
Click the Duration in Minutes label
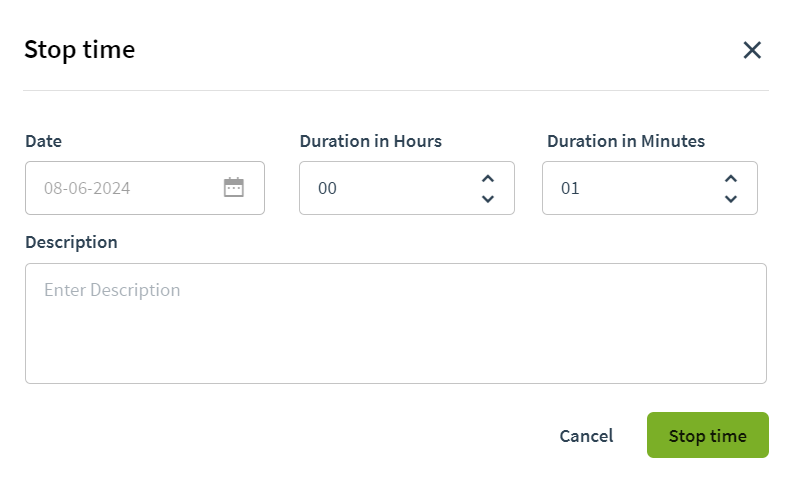pyautogui.click(x=626, y=141)
